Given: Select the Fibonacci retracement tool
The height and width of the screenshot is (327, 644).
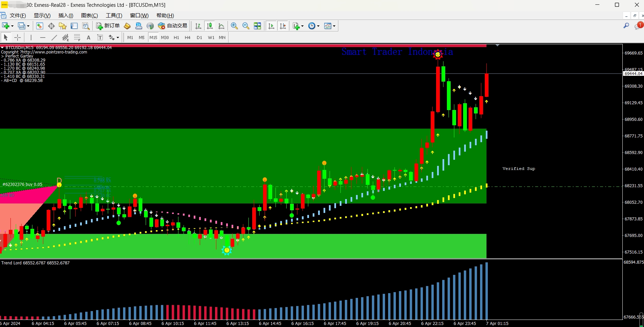Looking at the screenshot, I should point(77,37).
